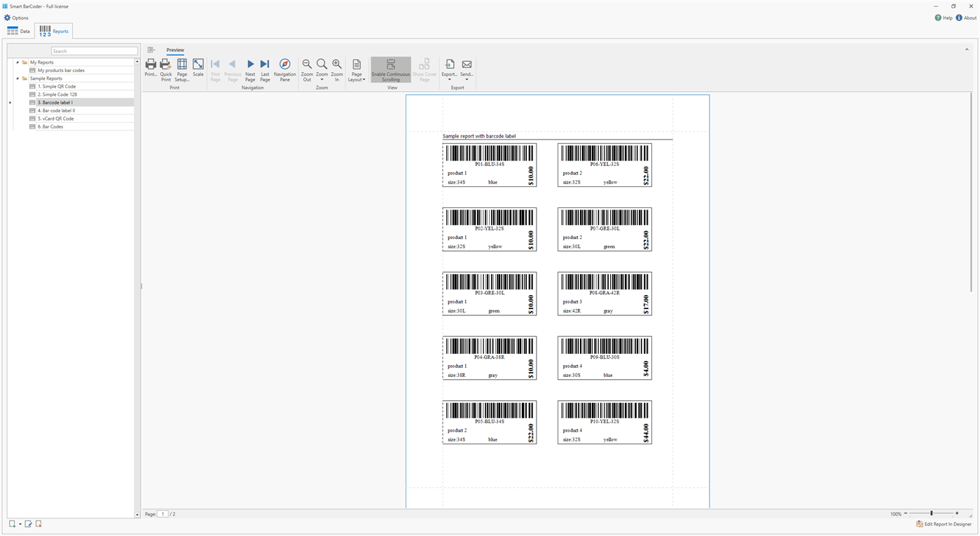This screenshot has height=536, width=980.
Task: Switch to the Data tab
Action: [x=19, y=31]
